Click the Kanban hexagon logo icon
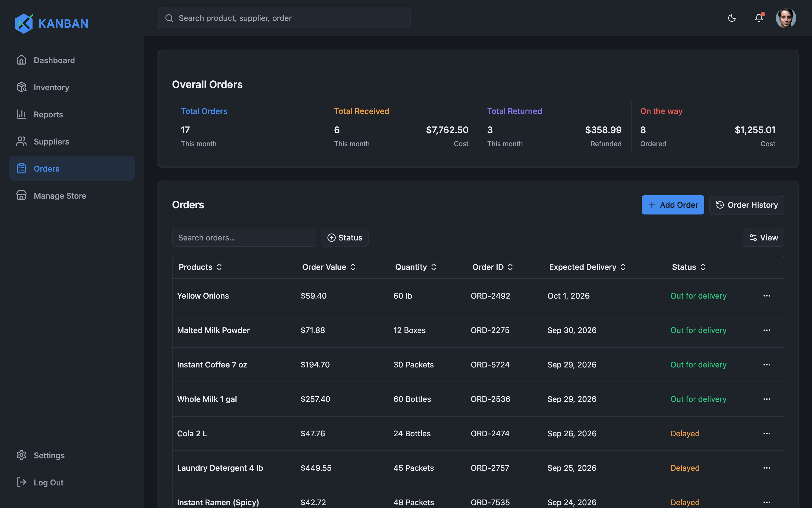The width and height of the screenshot is (812, 508). (x=24, y=23)
